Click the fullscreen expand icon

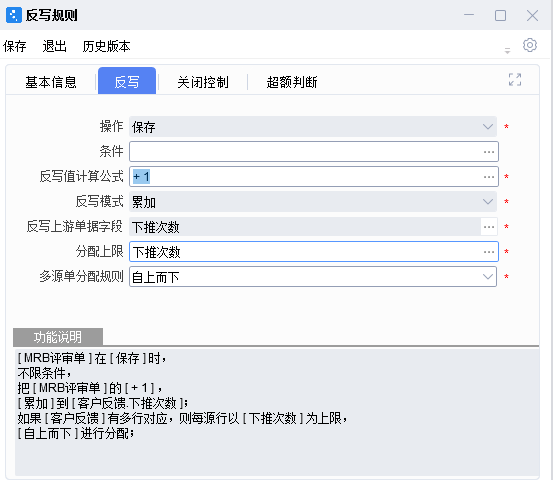515,80
